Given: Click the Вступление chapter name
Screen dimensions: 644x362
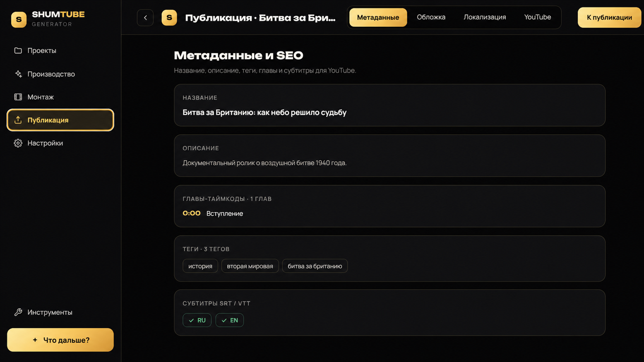Looking at the screenshot, I should [225, 213].
